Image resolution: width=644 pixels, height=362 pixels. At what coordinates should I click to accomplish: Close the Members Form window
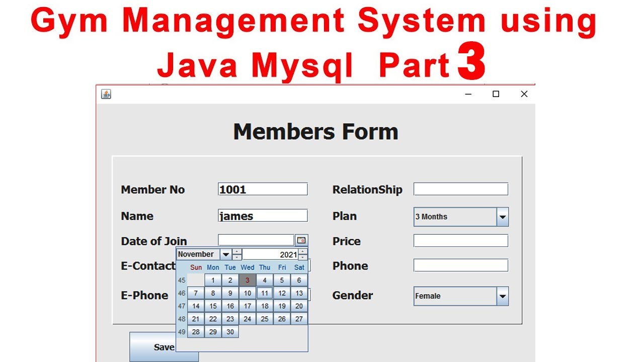[524, 94]
